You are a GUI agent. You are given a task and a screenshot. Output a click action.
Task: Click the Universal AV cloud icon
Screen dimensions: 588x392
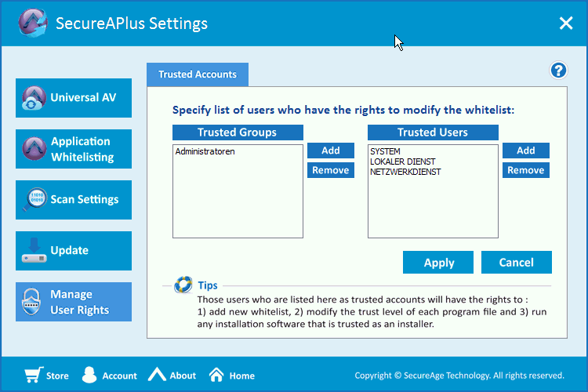[33, 99]
